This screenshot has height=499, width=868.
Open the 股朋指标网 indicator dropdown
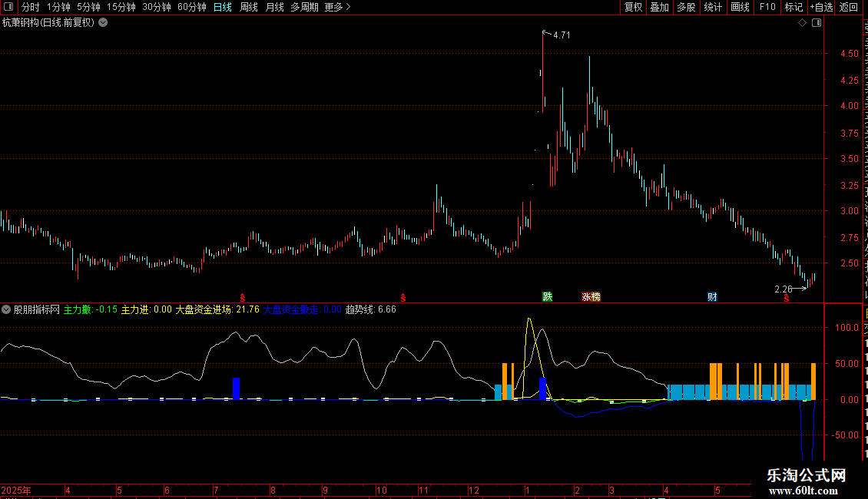coord(6,310)
